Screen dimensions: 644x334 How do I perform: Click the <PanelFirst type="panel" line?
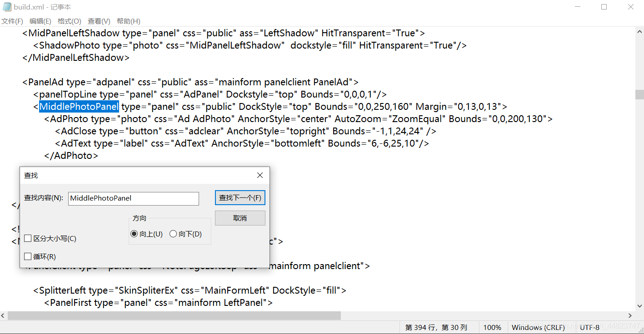pyautogui.click(x=158, y=303)
